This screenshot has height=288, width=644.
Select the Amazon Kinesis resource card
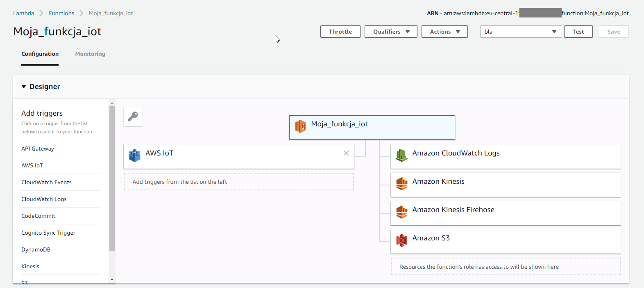[x=506, y=185]
